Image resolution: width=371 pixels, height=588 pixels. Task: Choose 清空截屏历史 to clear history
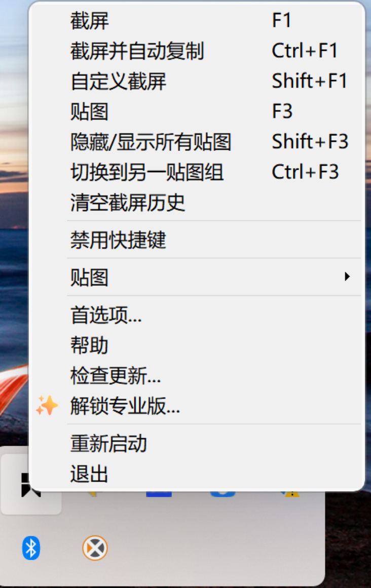point(129,203)
